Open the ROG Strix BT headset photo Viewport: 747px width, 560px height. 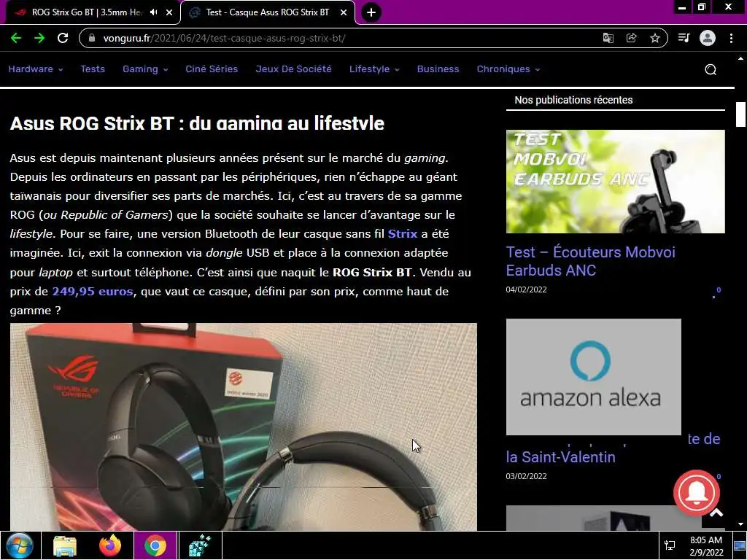[x=244, y=427]
